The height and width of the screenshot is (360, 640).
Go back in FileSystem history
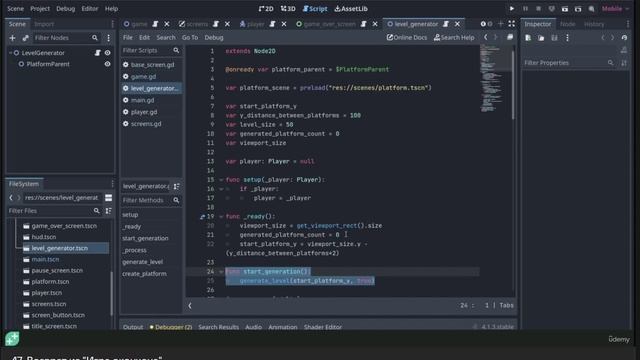click(11, 198)
